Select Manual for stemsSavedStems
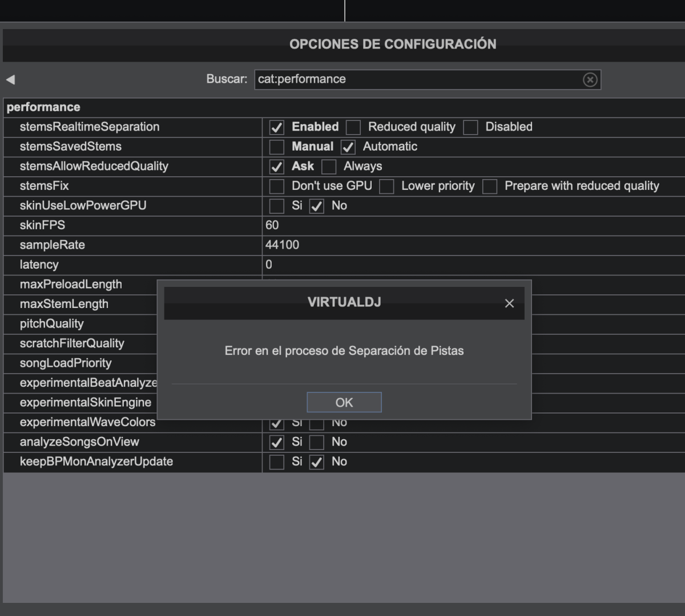The width and height of the screenshot is (685, 616). (x=277, y=147)
